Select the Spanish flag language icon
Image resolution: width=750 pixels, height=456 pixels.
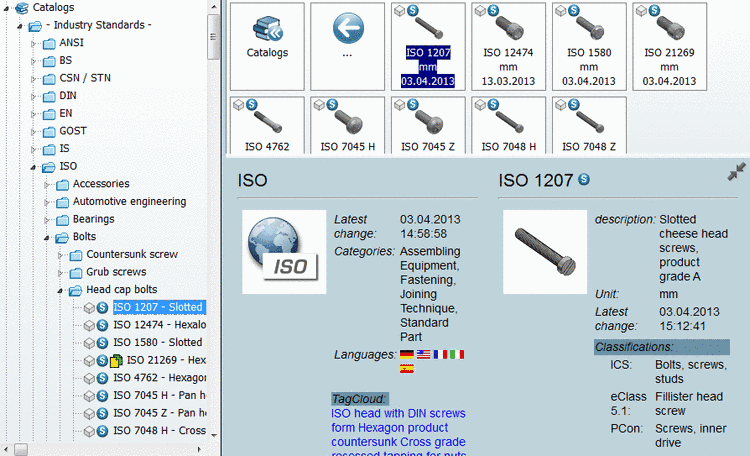(407, 369)
